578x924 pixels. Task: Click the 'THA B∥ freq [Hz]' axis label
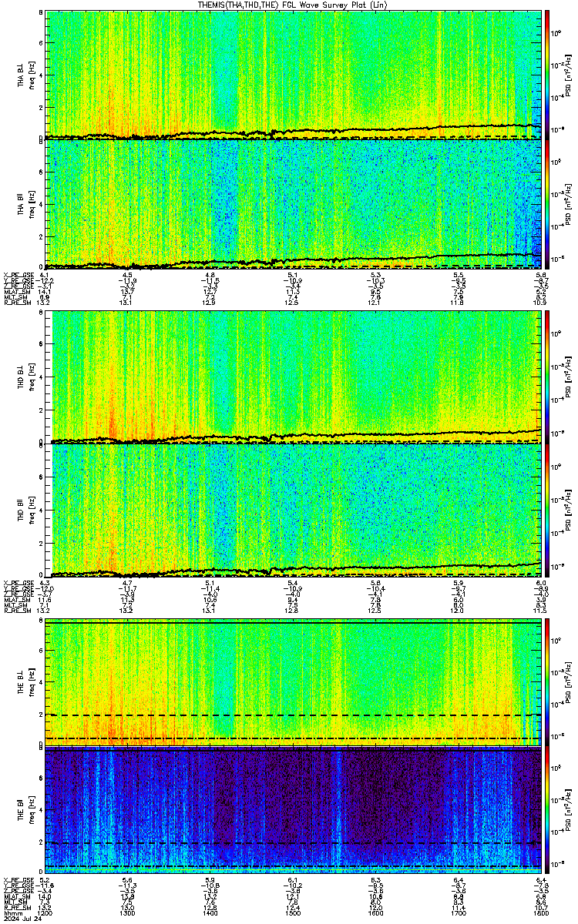point(26,203)
